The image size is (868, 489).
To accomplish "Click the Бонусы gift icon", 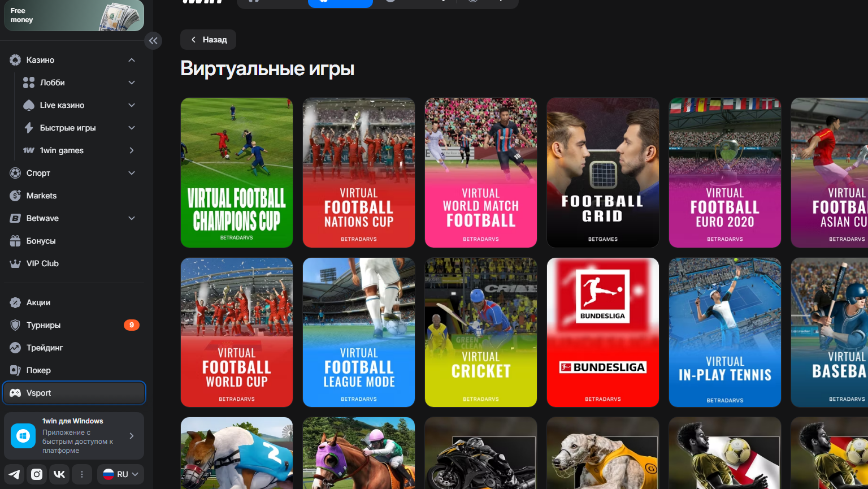I will pos(15,241).
